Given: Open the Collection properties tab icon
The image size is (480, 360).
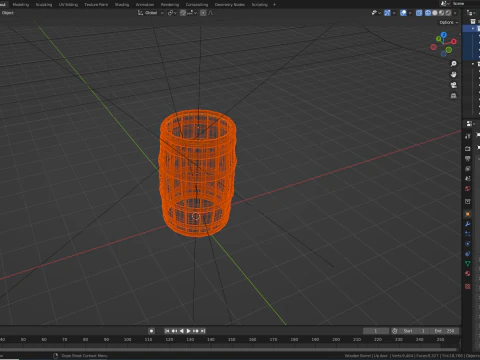Looking at the screenshot, I should 468,201.
